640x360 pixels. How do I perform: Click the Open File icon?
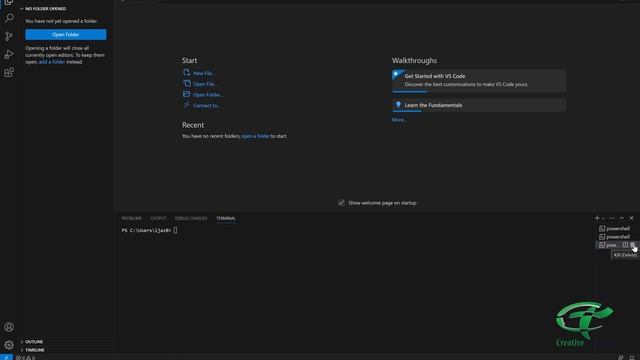click(x=187, y=83)
